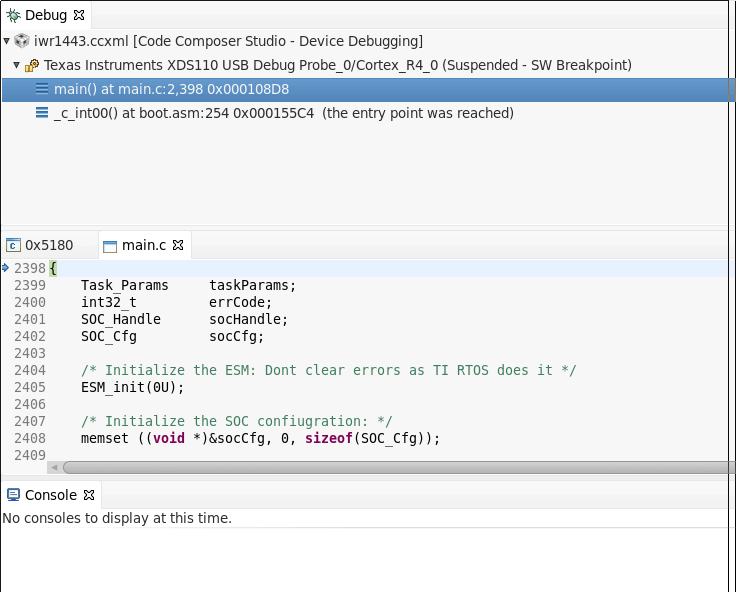Click line 2405 with ESM_init(0U)
This screenshot has height=592, width=736.
pyautogui.click(x=133, y=387)
